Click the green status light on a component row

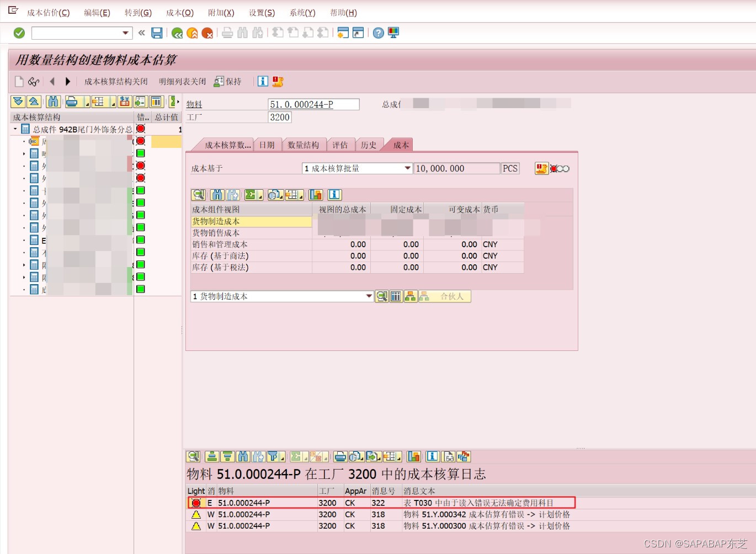click(141, 153)
